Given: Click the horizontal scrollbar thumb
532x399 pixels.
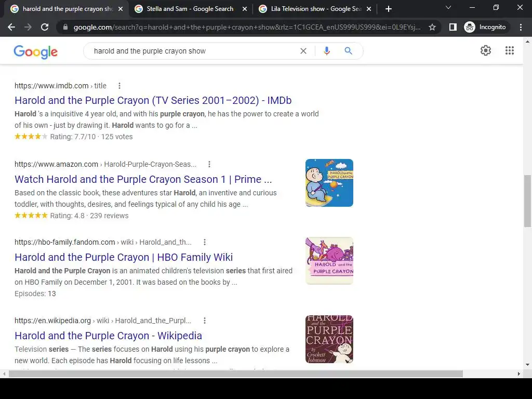Looking at the screenshot, I should point(236,374).
